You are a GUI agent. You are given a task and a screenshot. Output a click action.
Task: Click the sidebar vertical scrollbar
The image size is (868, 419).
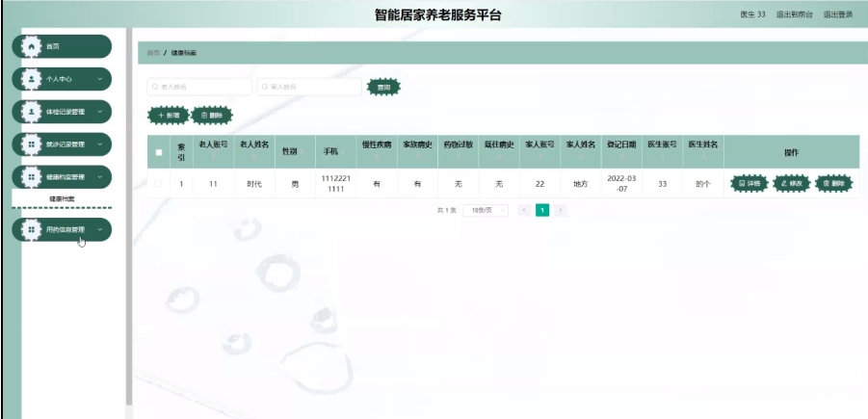point(129,216)
